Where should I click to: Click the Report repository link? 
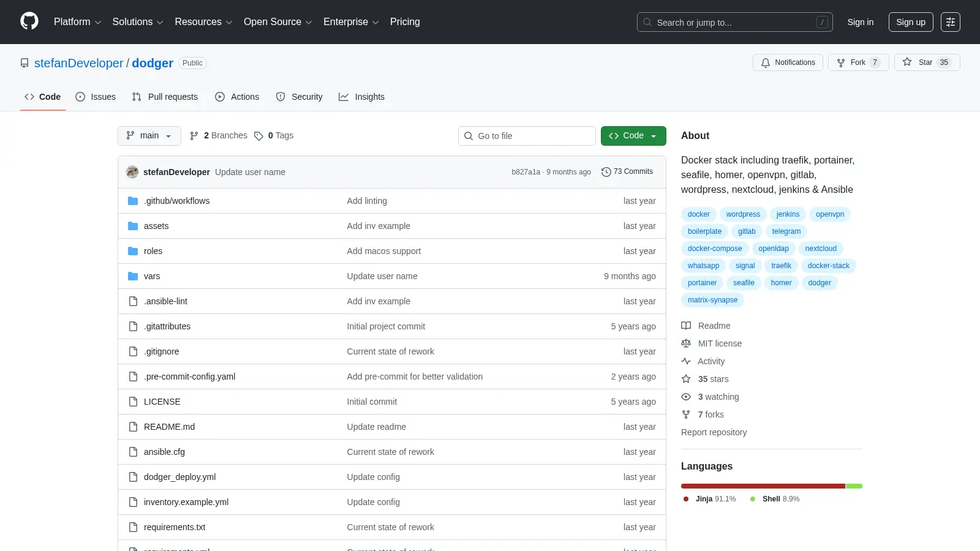714,432
